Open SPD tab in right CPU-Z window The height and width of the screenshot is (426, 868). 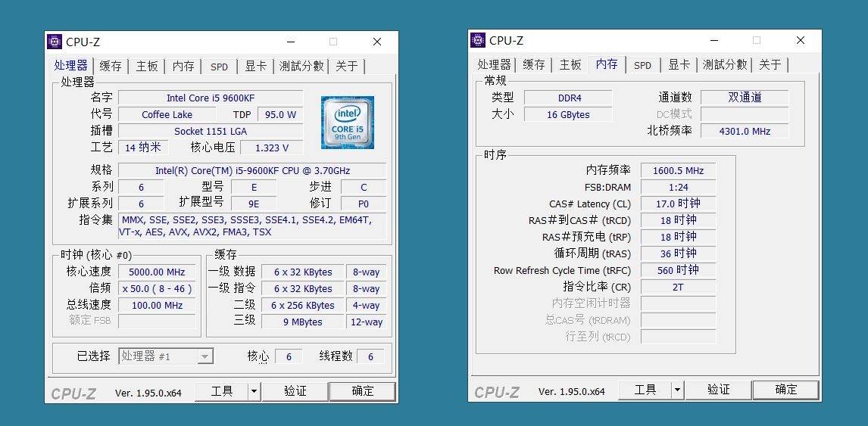643,65
